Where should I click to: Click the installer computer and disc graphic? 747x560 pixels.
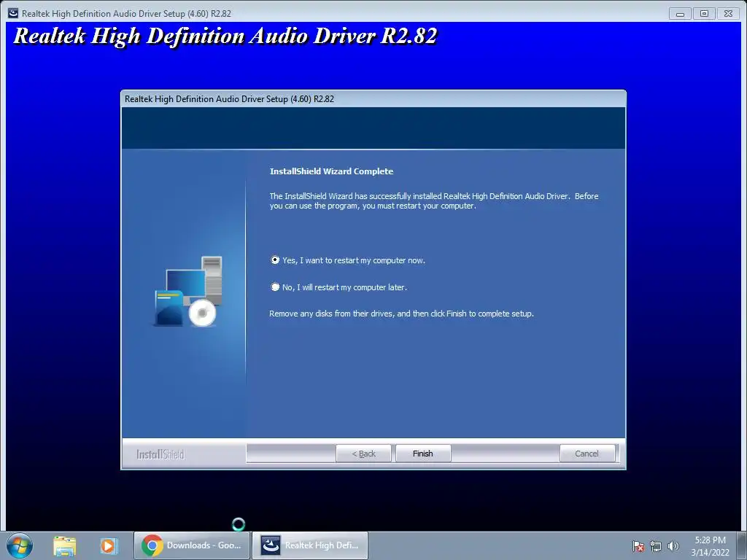(x=189, y=292)
